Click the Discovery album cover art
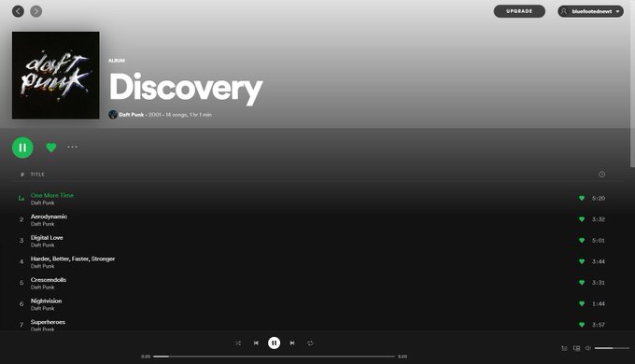 [x=55, y=76]
